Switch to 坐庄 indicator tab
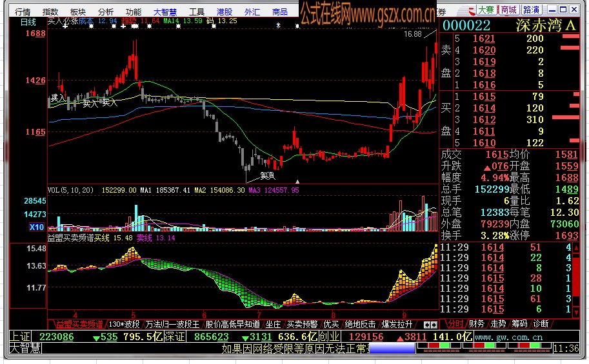Viewport: 589px width, 364px height. point(273,324)
